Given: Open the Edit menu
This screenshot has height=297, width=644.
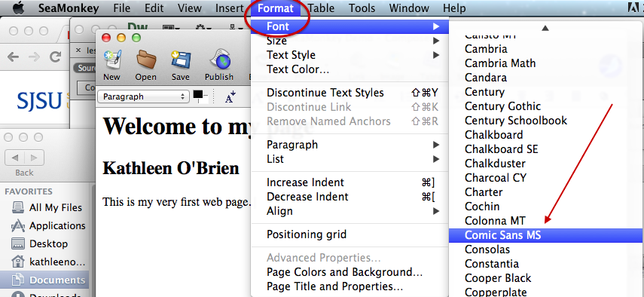Looking at the screenshot, I should coord(154,8).
